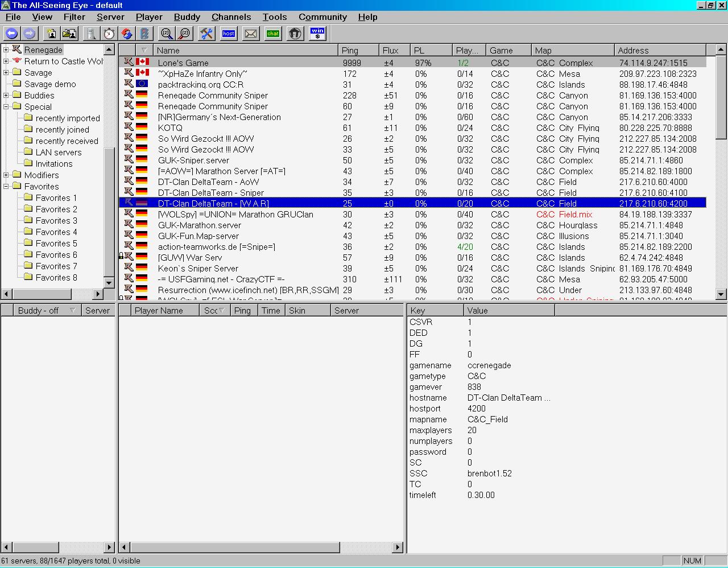Click the blue host icon
This screenshot has height=568, width=728.
coord(229,34)
